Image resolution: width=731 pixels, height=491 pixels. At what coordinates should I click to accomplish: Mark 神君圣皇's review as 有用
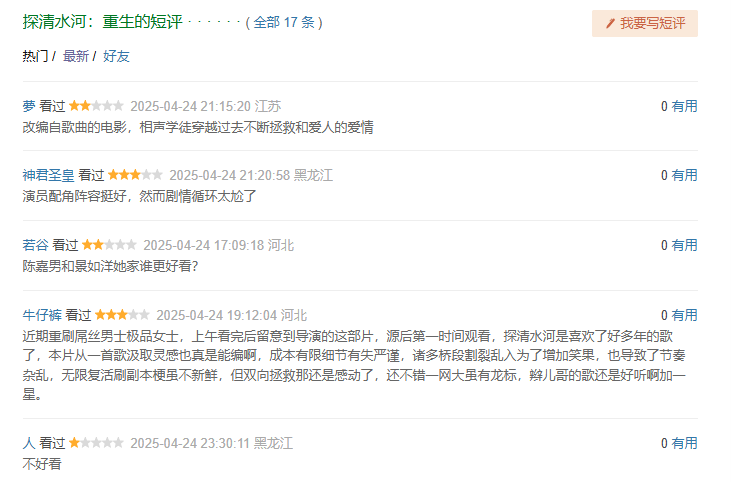click(684, 175)
